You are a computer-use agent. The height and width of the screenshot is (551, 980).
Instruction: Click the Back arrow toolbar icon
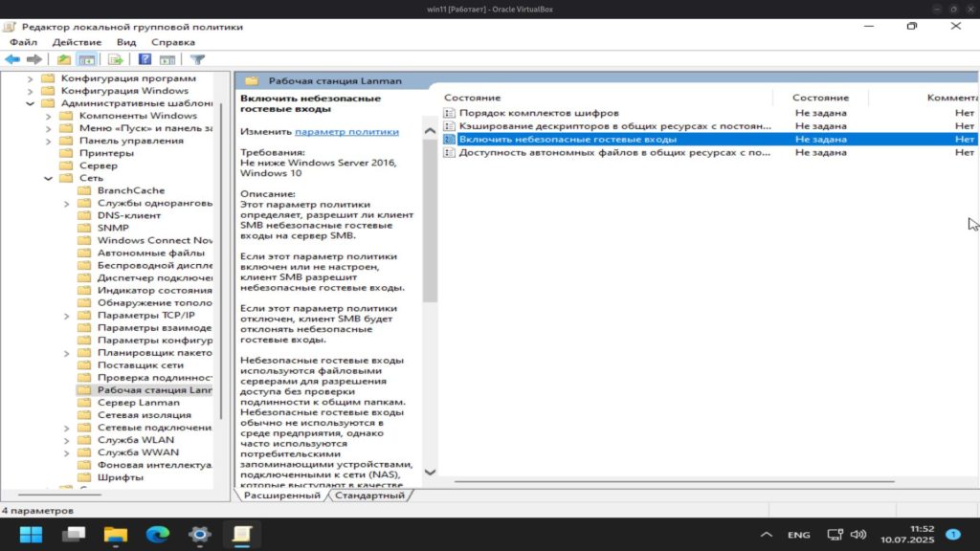(12, 59)
